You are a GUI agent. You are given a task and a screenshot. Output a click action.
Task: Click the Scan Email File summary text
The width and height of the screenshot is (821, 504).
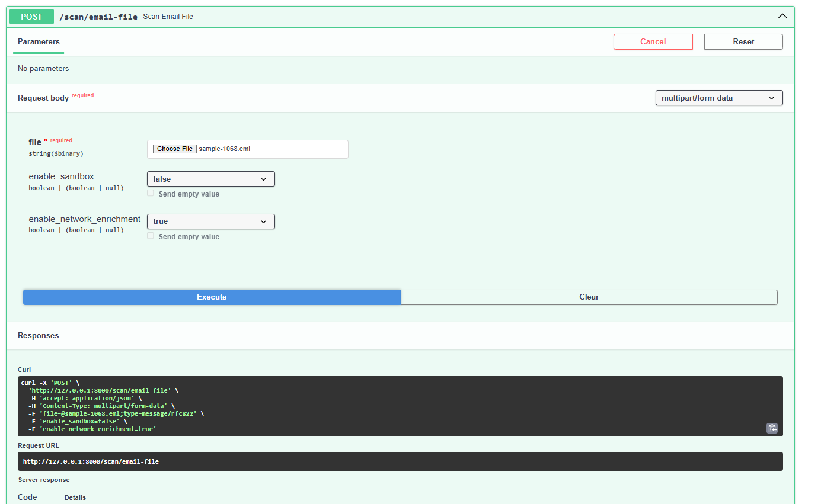click(x=168, y=17)
